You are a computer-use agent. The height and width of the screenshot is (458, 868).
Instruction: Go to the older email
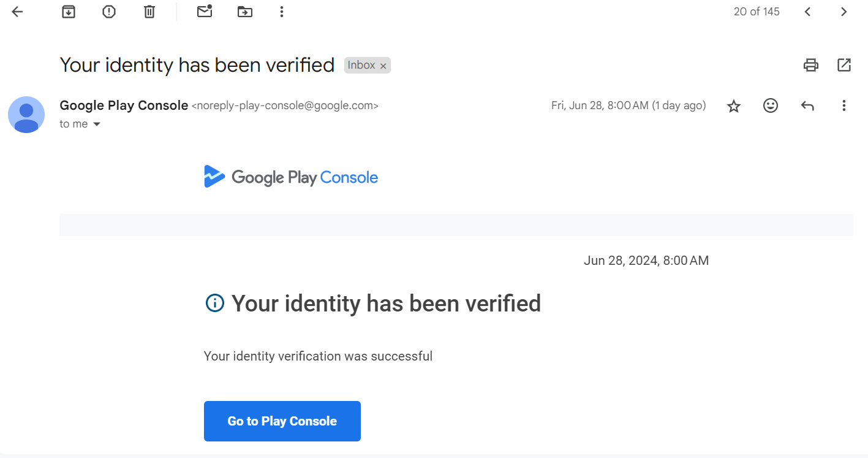[x=844, y=12]
